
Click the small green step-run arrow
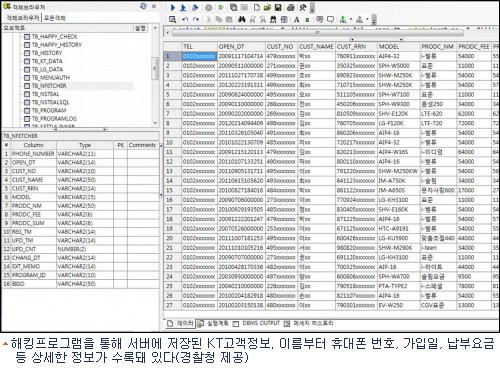(221, 7)
